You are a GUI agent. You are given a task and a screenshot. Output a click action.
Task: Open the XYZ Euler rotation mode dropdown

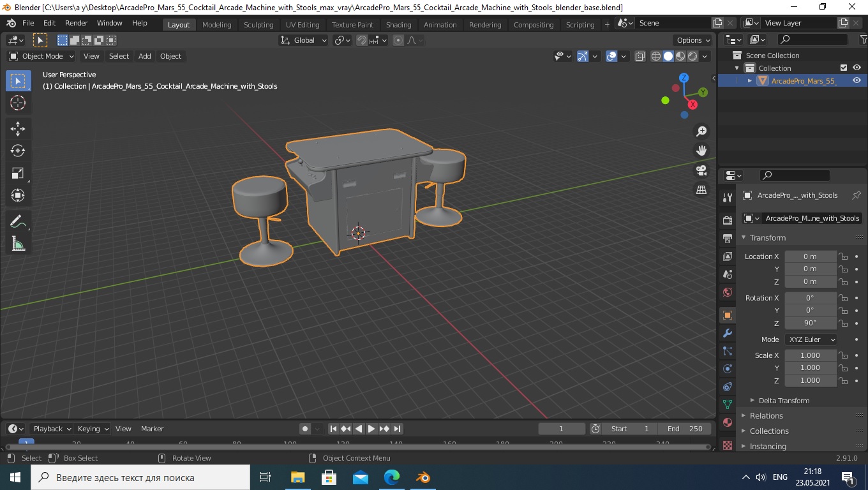click(x=811, y=339)
